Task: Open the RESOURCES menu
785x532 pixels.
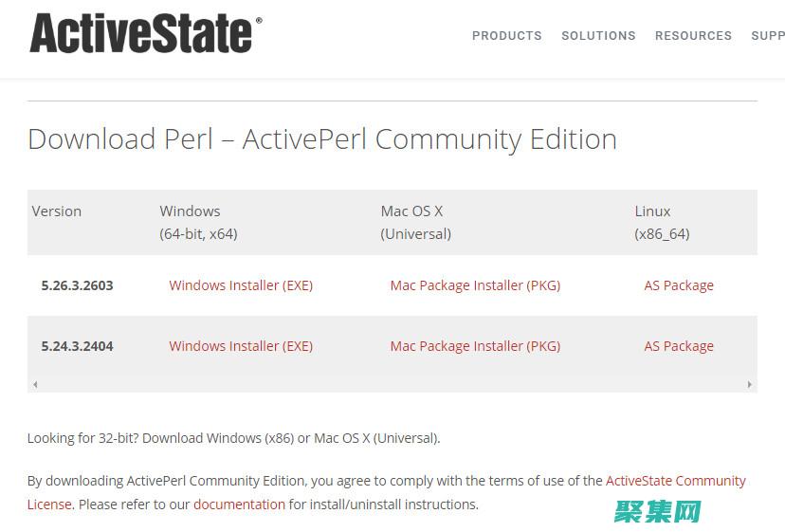Action: pyautogui.click(x=693, y=36)
